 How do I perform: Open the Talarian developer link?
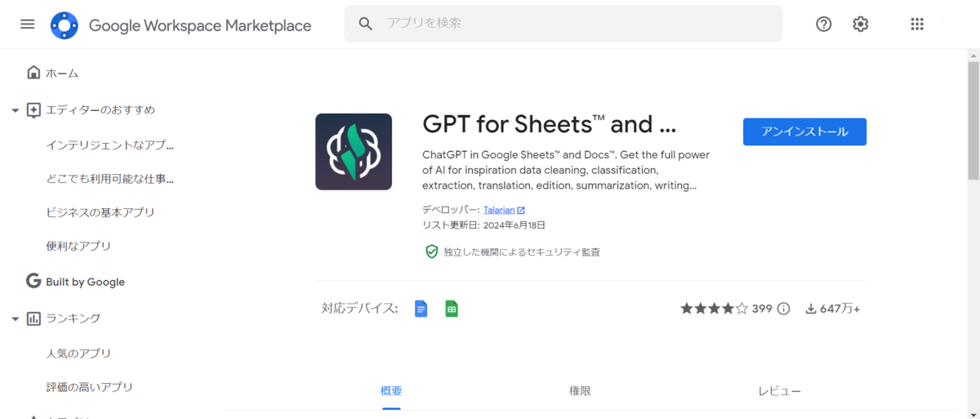498,210
